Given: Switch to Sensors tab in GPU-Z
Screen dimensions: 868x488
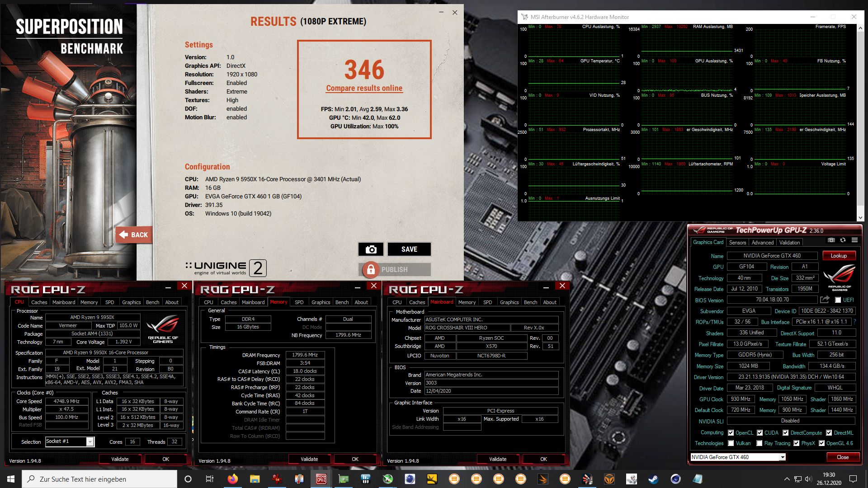Looking at the screenshot, I should 737,243.
